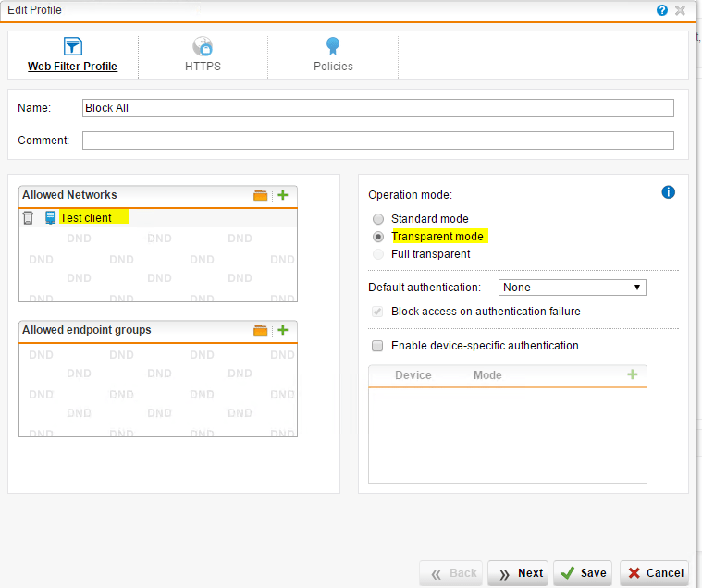Click the Web Filter Profile funnel icon
Viewport: 702px width, 588px height.
click(72, 46)
